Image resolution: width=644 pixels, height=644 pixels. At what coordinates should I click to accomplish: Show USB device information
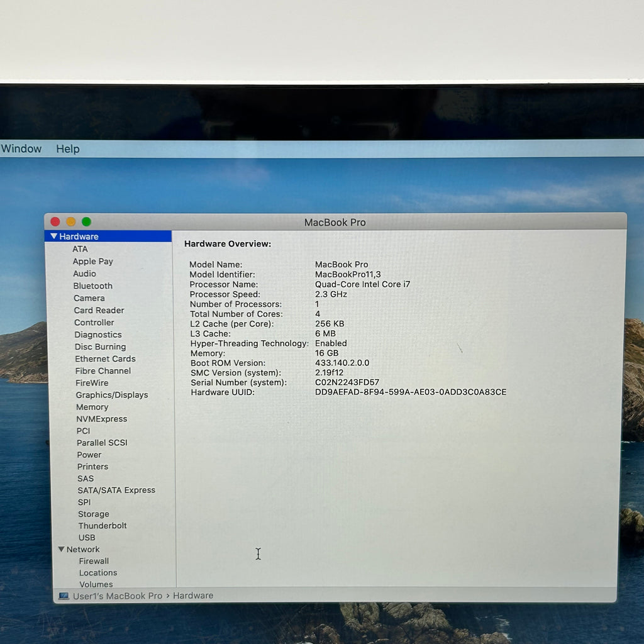[x=87, y=538]
